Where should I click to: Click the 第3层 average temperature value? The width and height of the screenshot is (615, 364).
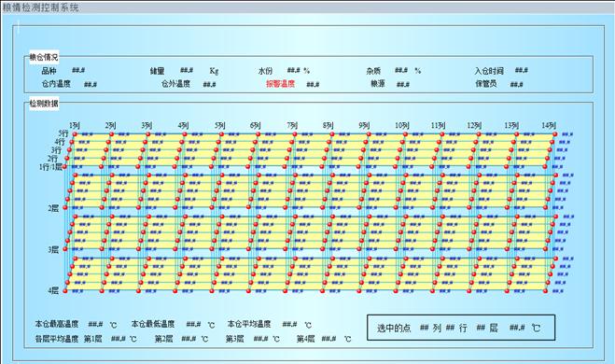[260, 339]
